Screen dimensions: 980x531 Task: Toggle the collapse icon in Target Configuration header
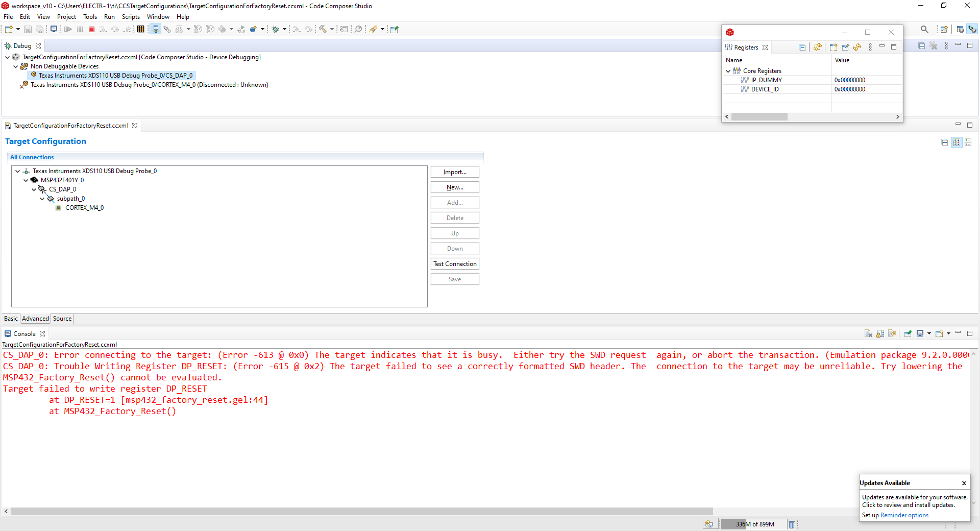pos(945,142)
